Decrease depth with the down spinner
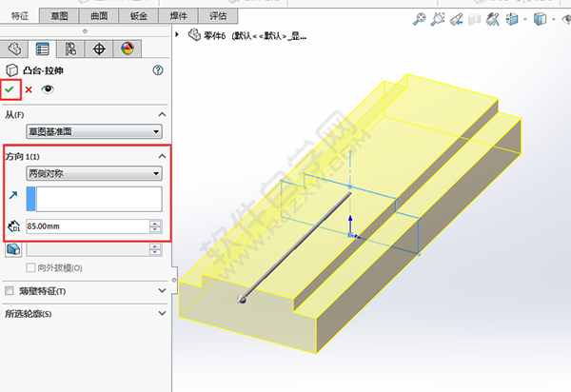Viewport: 571px width, 392px height. (x=155, y=229)
